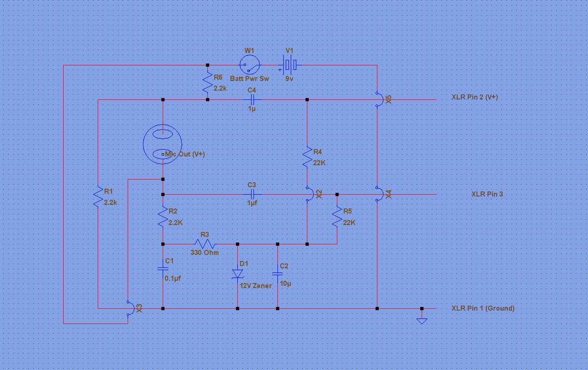This screenshot has height=370, width=588.
Task: Select the Mic Out (V+) label
Action: pos(185,154)
